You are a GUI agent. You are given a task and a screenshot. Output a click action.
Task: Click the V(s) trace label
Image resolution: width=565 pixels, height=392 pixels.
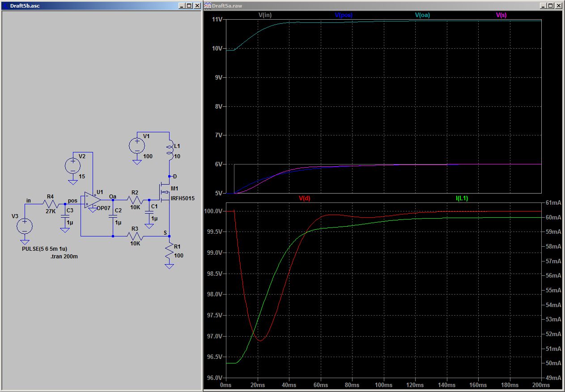(501, 15)
